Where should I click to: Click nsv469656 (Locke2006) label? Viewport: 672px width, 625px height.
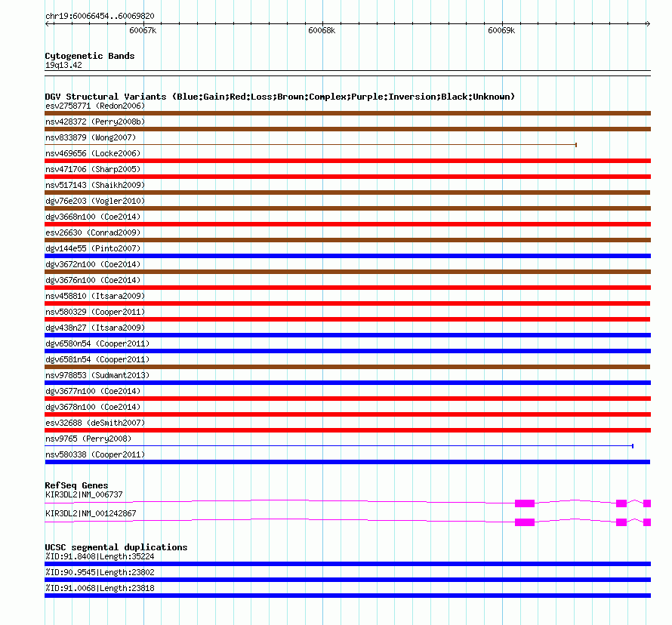(x=93, y=153)
